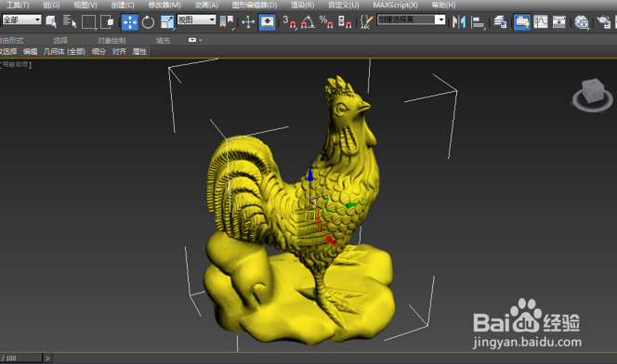Viewport: 617px width, 364px height.
Task: Open the 修改器(M) menu
Action: pos(164,6)
